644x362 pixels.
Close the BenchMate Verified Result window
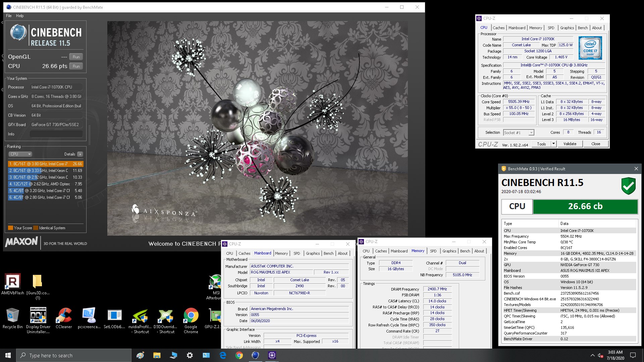pos(636,169)
